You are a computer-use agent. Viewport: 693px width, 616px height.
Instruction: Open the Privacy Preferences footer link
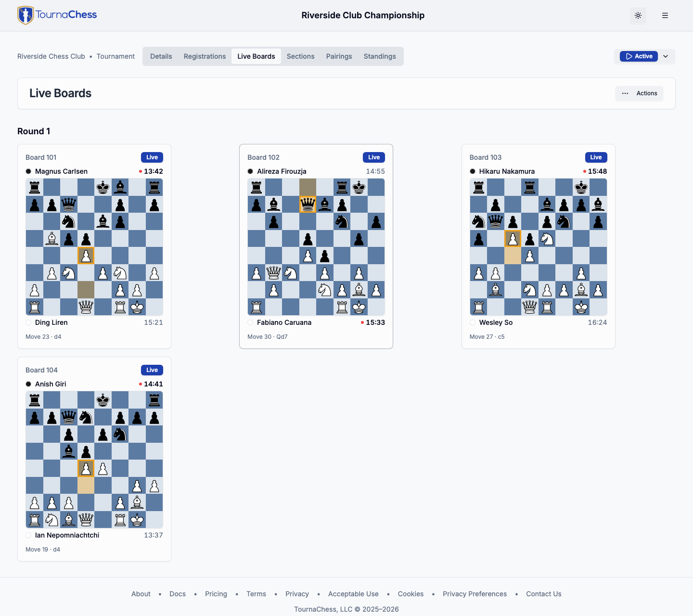475,594
